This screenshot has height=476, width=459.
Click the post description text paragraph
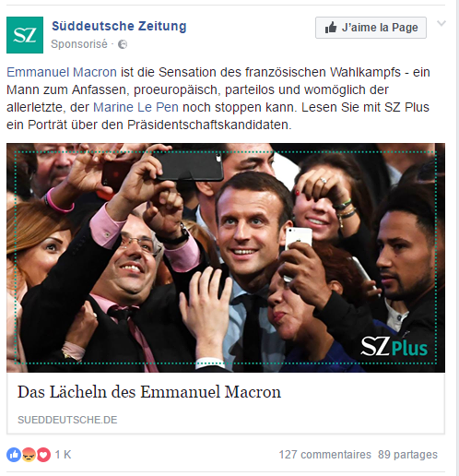tap(218, 99)
